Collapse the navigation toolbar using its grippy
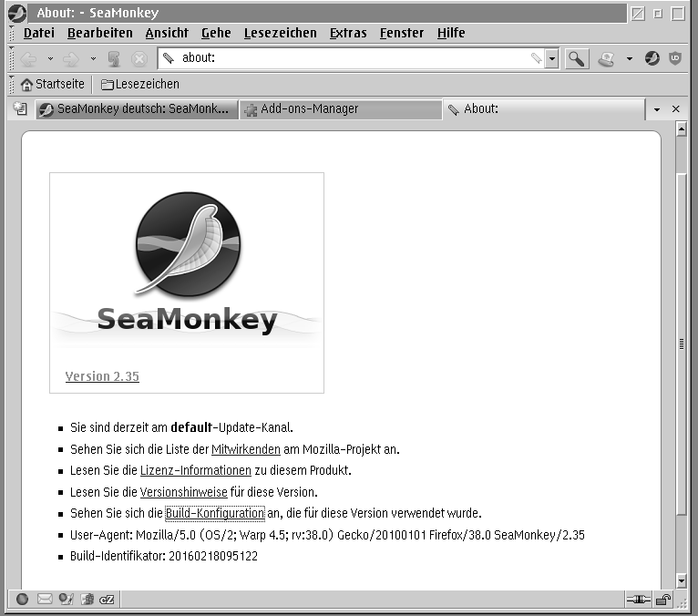 tap(12, 58)
